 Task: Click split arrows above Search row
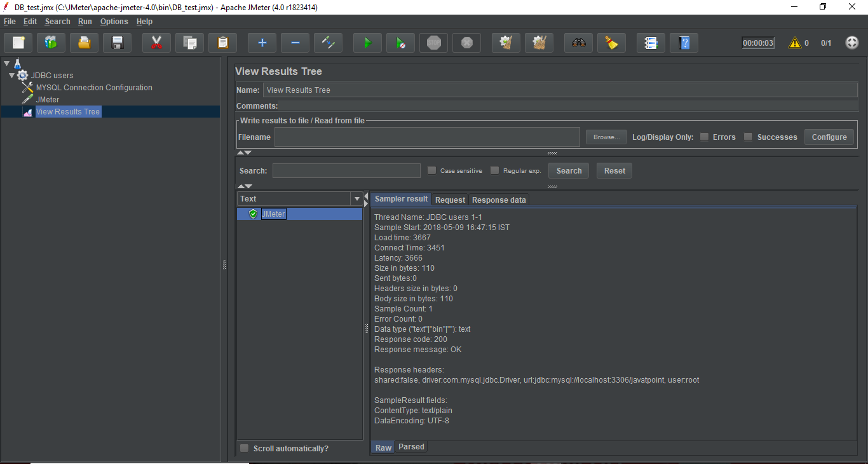coord(244,153)
